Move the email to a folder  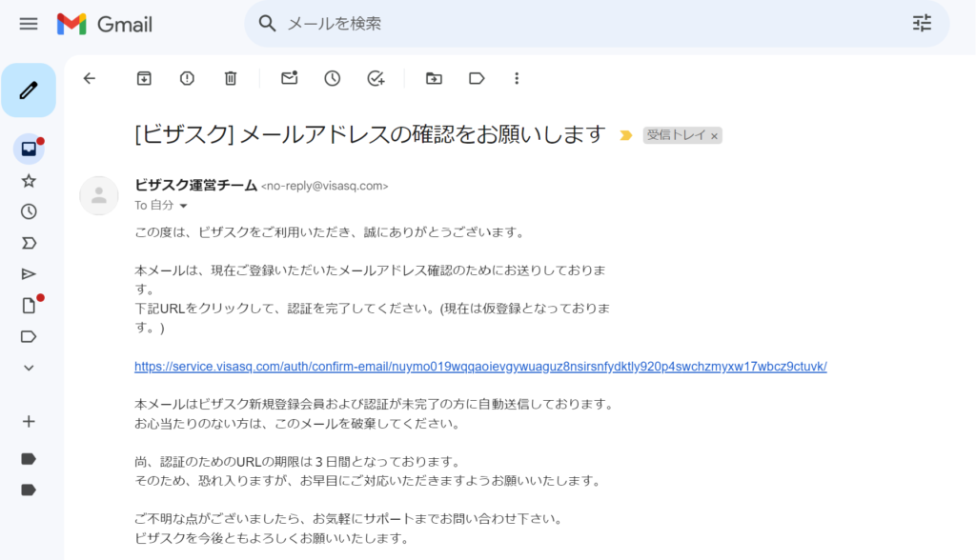[x=434, y=78]
